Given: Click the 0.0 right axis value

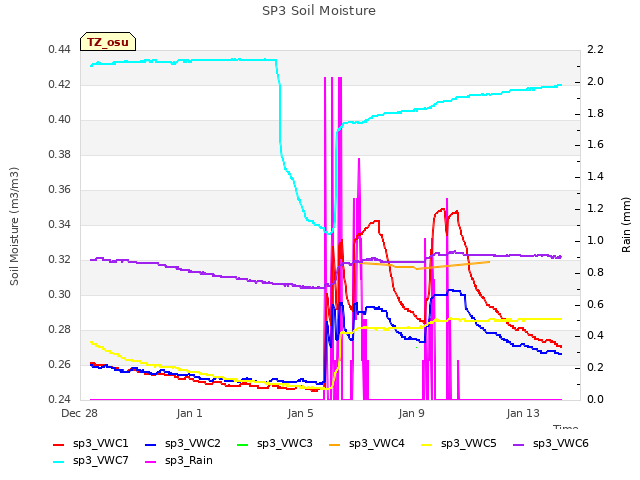Looking at the screenshot, I should tap(595, 399).
